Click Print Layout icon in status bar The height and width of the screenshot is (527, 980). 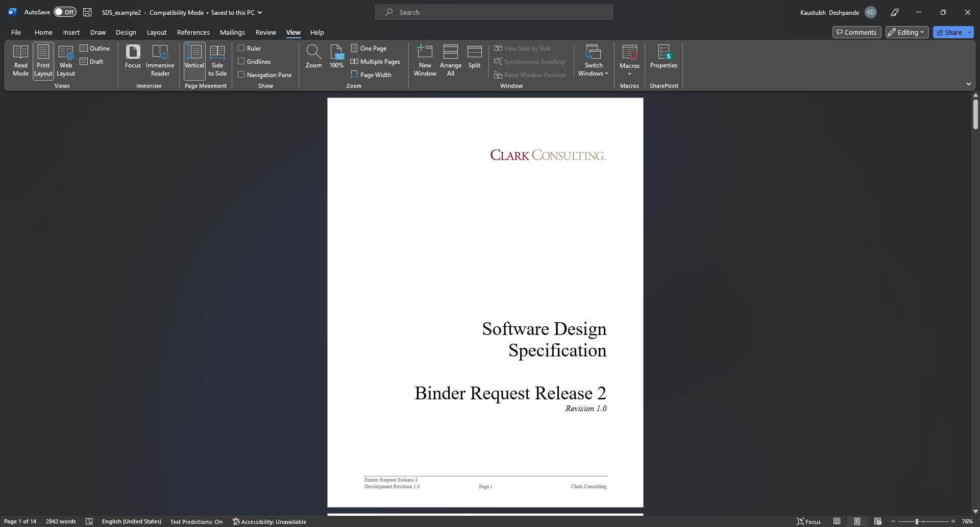click(857, 521)
